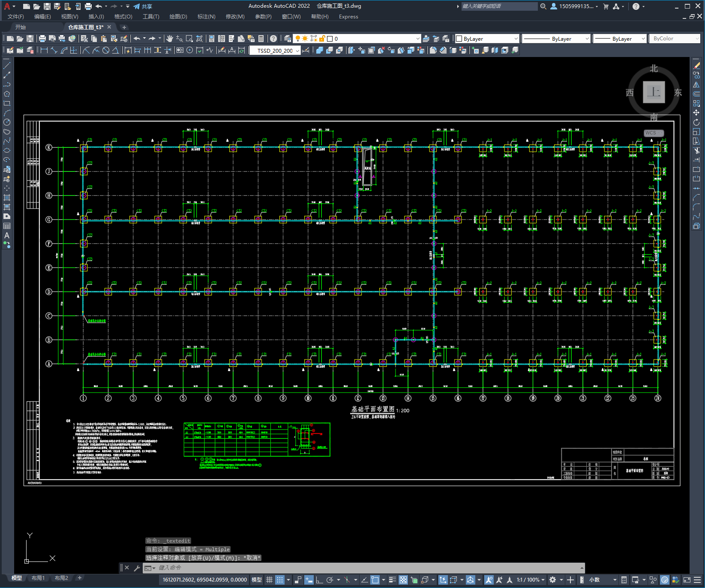The height and width of the screenshot is (588, 705).
Task: Pick the Polygon tool in draw toolbar
Action: coord(7,94)
